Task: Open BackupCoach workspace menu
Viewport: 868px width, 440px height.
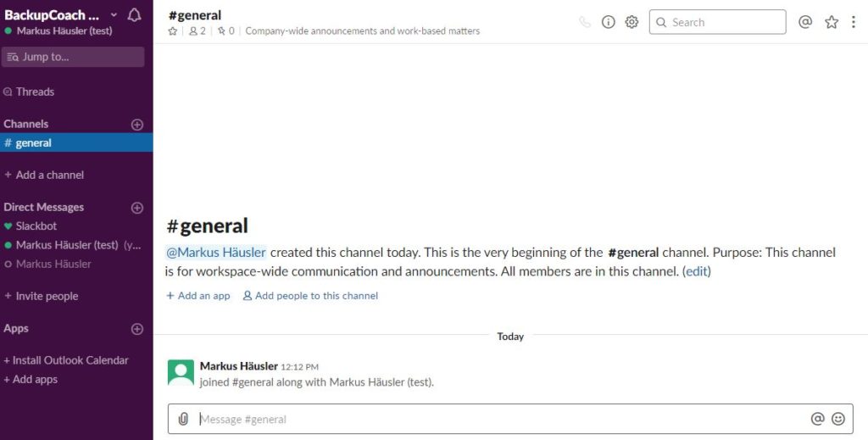Action: [x=59, y=15]
